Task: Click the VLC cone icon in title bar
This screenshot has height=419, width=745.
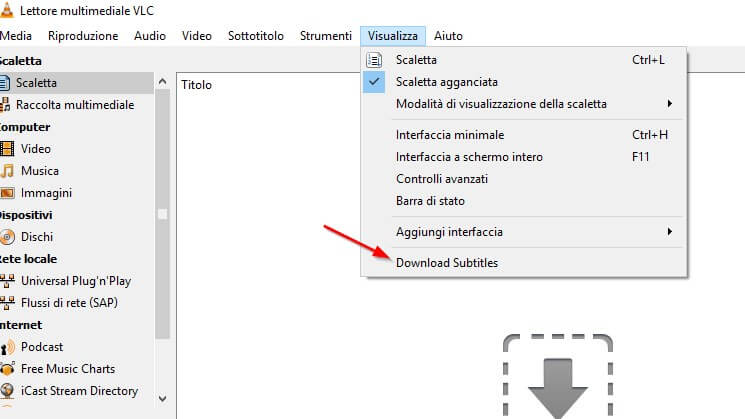Action: tap(6, 10)
